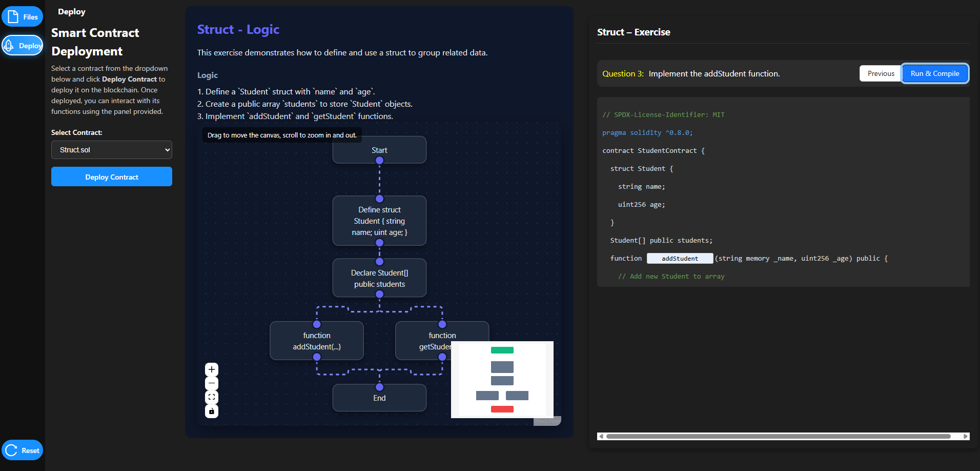This screenshot has width=980, height=471.
Task: Click the left arrow of code scrollbar
Action: click(601, 437)
